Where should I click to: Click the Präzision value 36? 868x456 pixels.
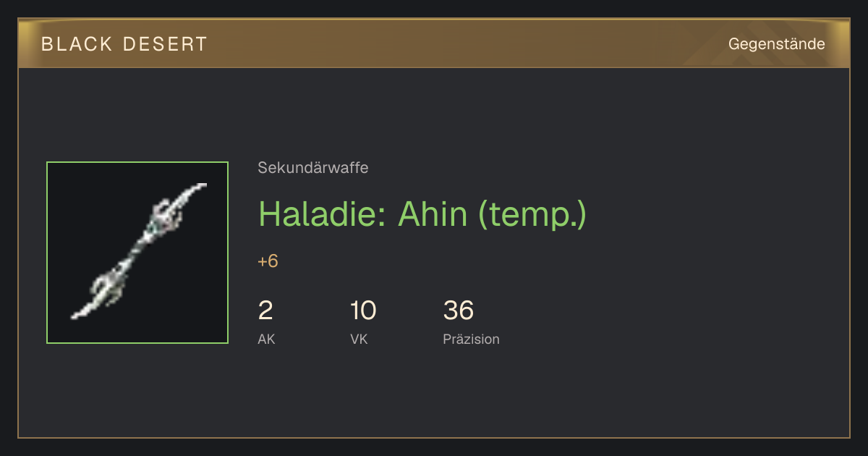click(x=459, y=311)
